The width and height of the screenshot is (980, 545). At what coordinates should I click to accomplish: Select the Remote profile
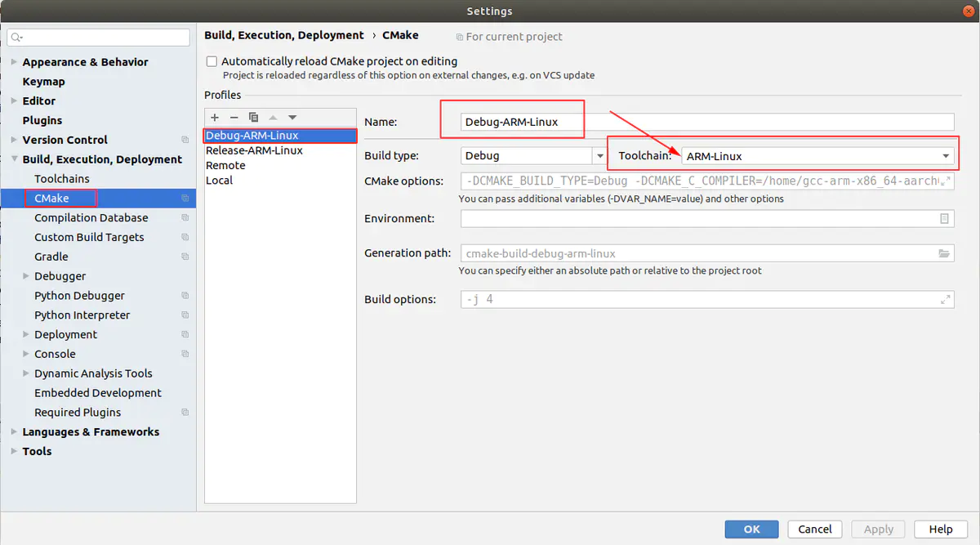point(225,165)
